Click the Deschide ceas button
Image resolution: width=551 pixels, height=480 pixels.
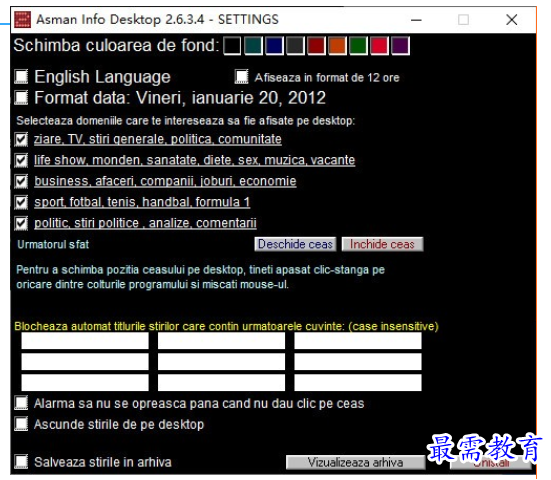point(295,244)
